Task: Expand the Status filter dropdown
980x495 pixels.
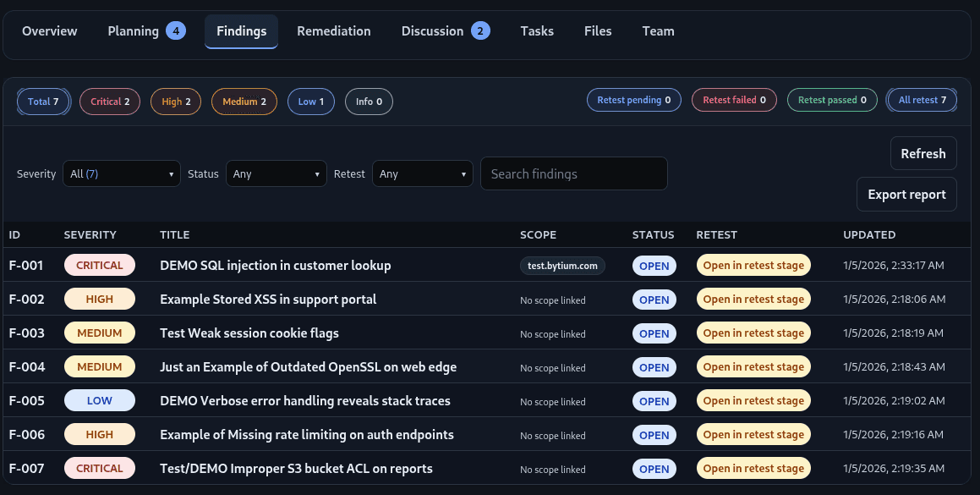Action: point(276,173)
